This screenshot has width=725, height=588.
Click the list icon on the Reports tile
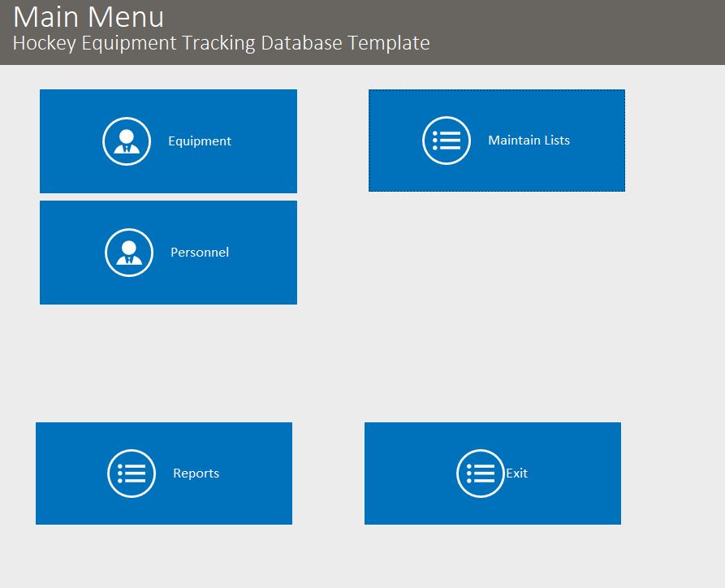tap(132, 473)
